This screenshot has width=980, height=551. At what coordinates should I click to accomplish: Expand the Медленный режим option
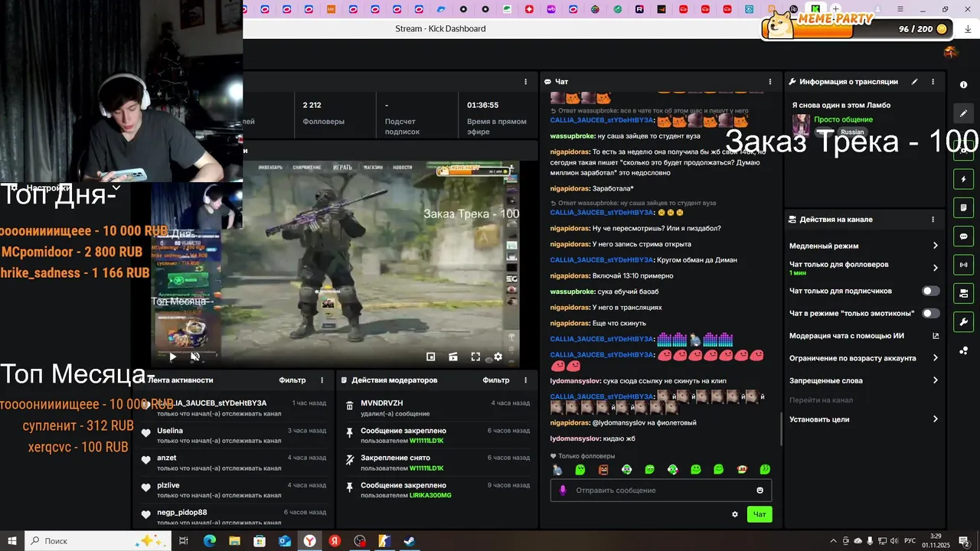864,246
